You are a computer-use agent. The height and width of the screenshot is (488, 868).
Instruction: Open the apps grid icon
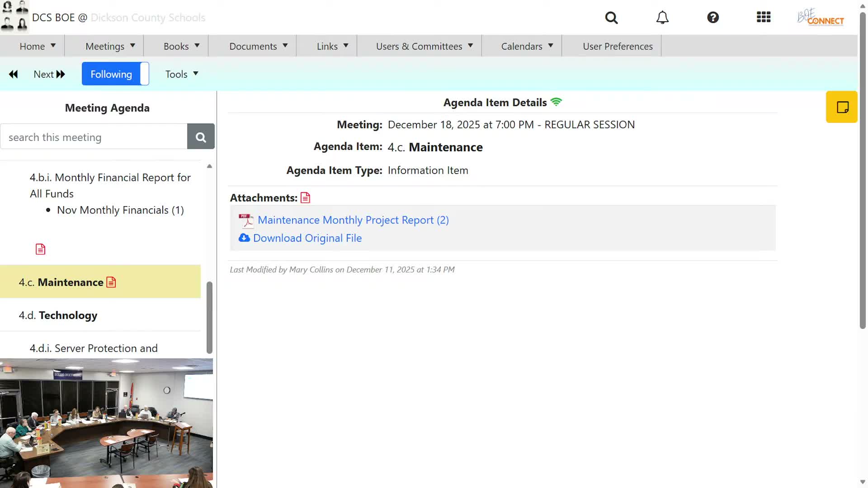point(764,18)
